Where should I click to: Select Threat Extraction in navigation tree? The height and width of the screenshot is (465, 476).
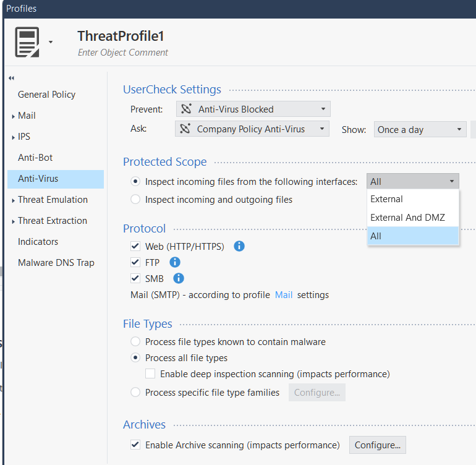pyautogui.click(x=53, y=221)
